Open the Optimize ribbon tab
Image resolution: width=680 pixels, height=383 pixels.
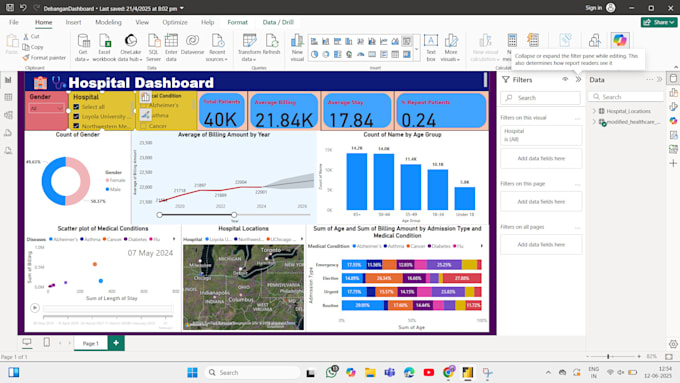click(x=175, y=22)
